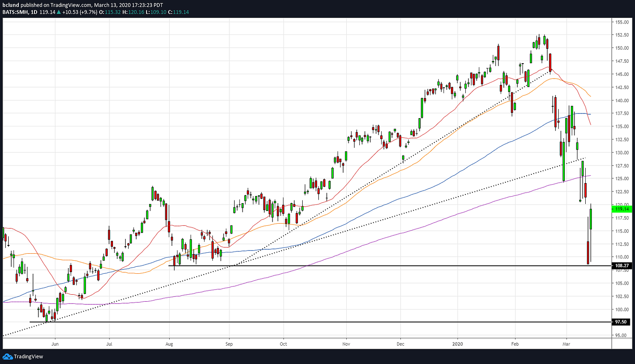Click the 155.00 price axis label
This screenshot has width=635, height=364.
(x=622, y=22)
